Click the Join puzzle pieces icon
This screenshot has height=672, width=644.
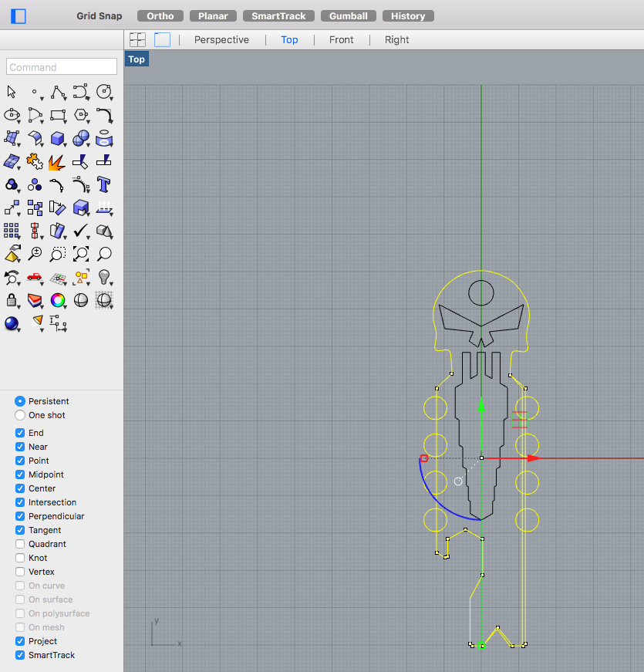coord(35,161)
